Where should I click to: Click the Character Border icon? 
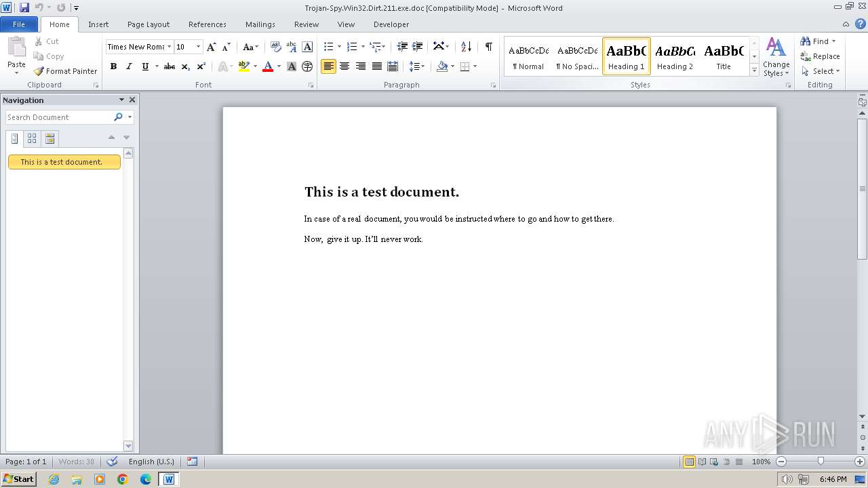[x=307, y=47]
